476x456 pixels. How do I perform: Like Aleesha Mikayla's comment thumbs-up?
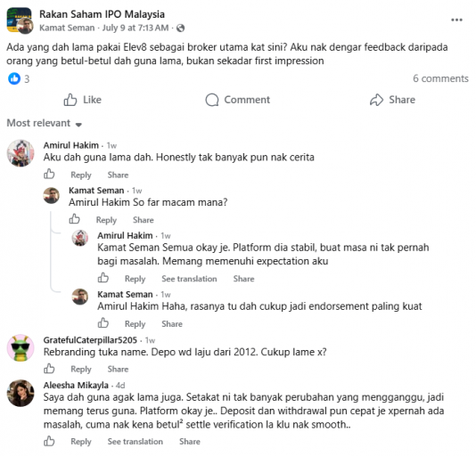[x=49, y=441]
